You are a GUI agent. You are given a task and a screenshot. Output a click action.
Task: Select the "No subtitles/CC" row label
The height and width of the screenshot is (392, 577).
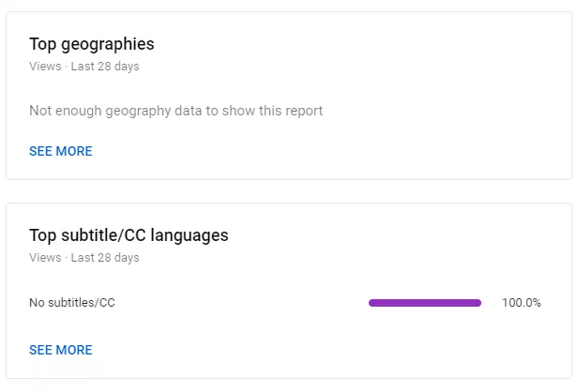tap(72, 303)
